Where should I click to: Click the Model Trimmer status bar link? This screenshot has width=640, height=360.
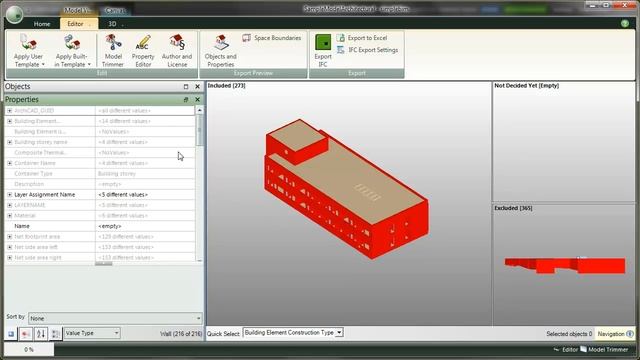click(604, 350)
